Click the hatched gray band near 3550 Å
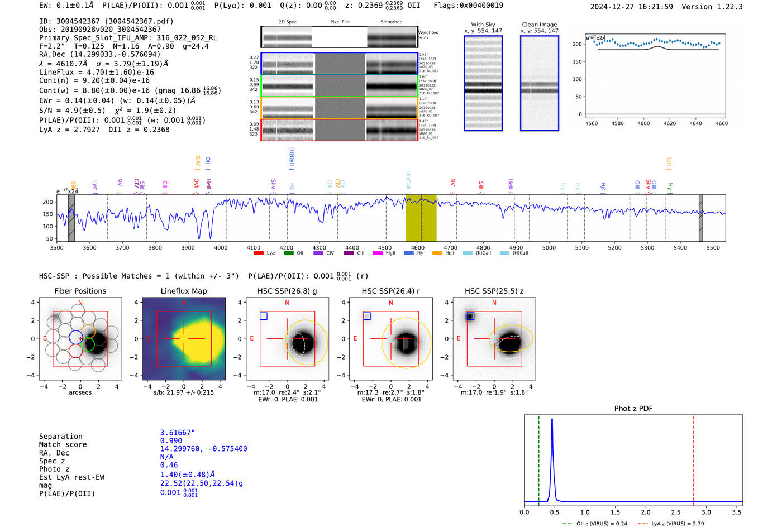Viewport: 782px width, 532px height. click(71, 218)
